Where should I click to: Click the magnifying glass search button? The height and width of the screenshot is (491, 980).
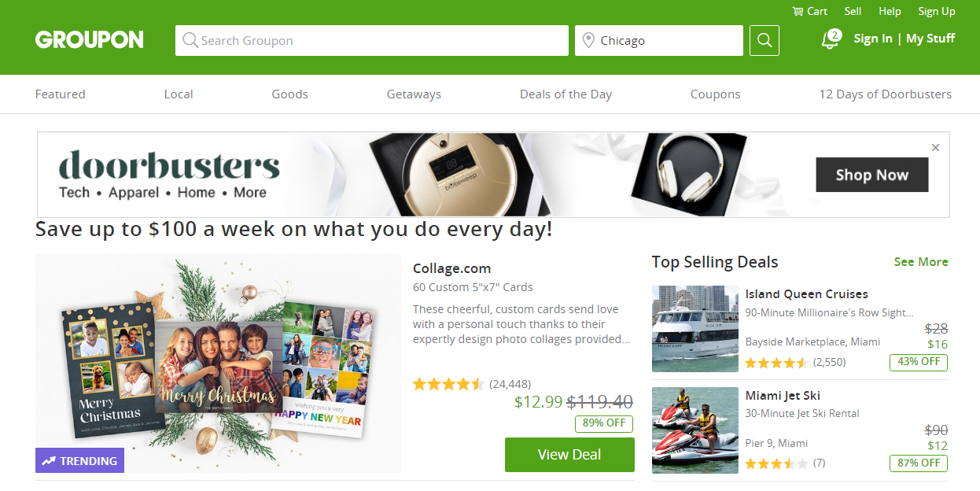click(764, 40)
